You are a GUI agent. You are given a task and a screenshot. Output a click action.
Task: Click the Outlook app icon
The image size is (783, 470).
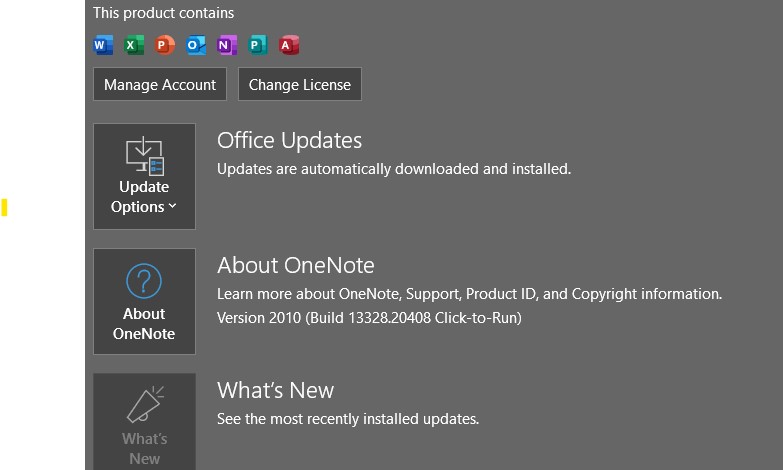(196, 45)
